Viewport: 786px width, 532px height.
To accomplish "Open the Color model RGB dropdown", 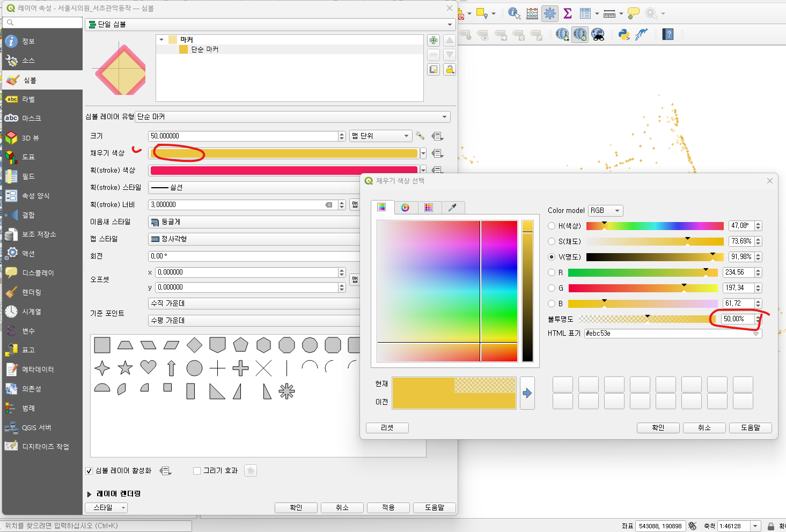I will coord(605,211).
